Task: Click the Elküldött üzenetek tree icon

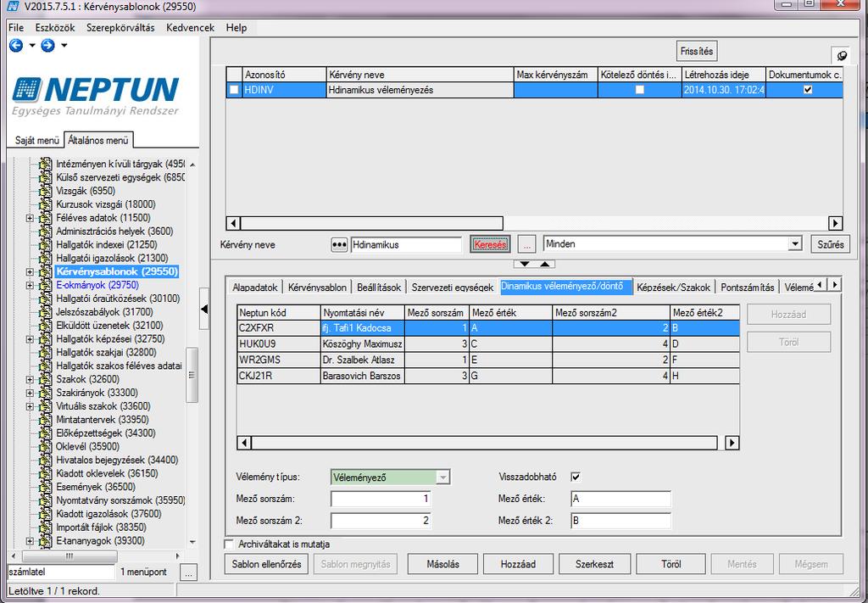Action: [46, 326]
